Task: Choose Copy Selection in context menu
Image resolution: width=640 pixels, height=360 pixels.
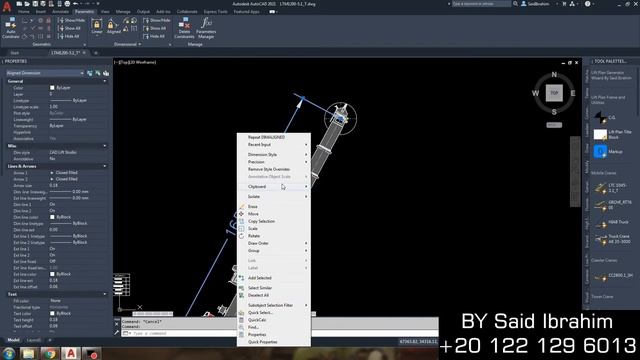Action: coord(273,221)
